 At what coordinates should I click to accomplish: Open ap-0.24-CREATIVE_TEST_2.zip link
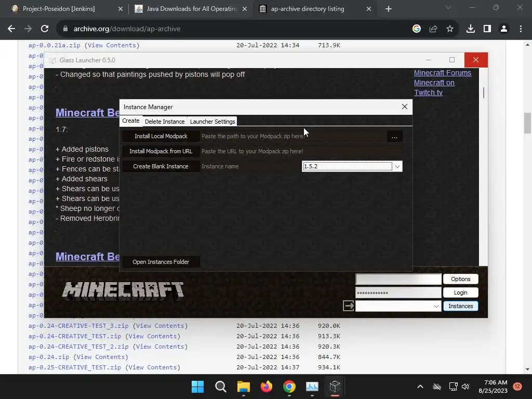pos(78,347)
